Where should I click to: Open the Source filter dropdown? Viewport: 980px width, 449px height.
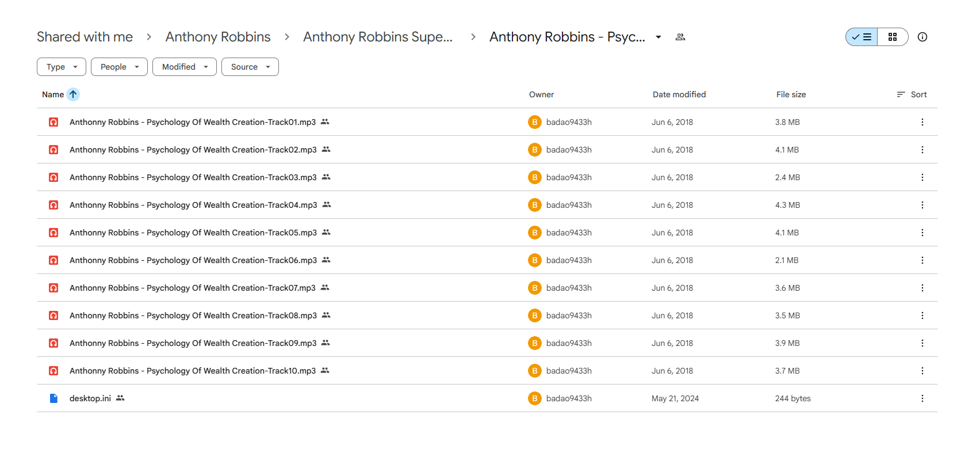[250, 67]
